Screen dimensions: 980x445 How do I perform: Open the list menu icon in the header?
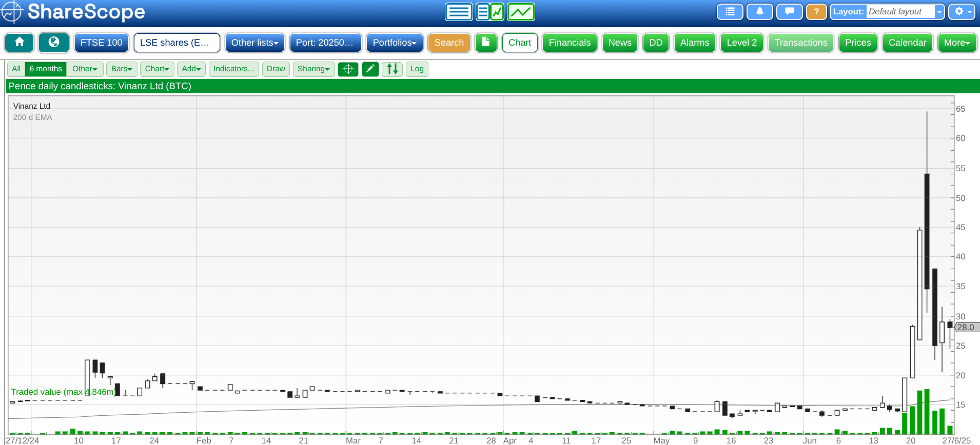(730, 11)
